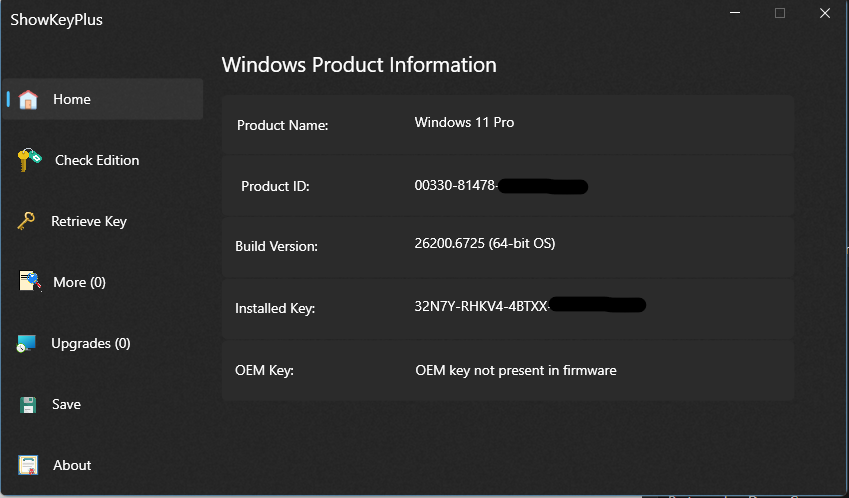Choose Save in the sidebar
The image size is (849, 498).
[x=66, y=404]
